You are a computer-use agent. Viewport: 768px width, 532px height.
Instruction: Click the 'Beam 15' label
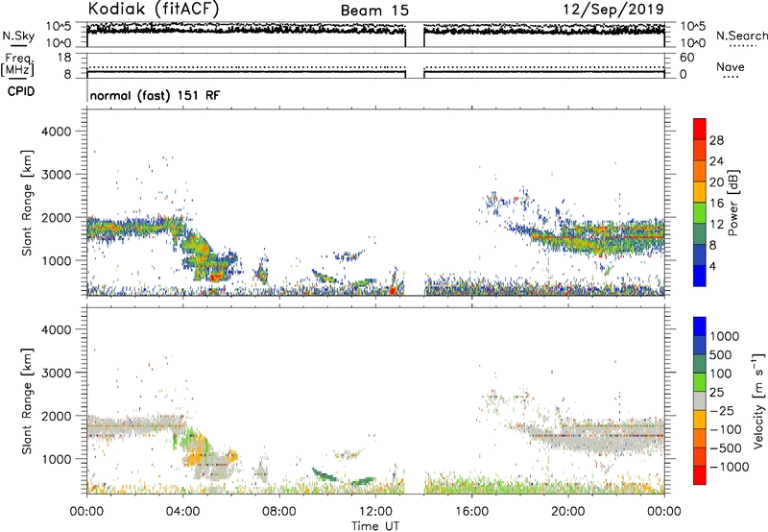(374, 11)
